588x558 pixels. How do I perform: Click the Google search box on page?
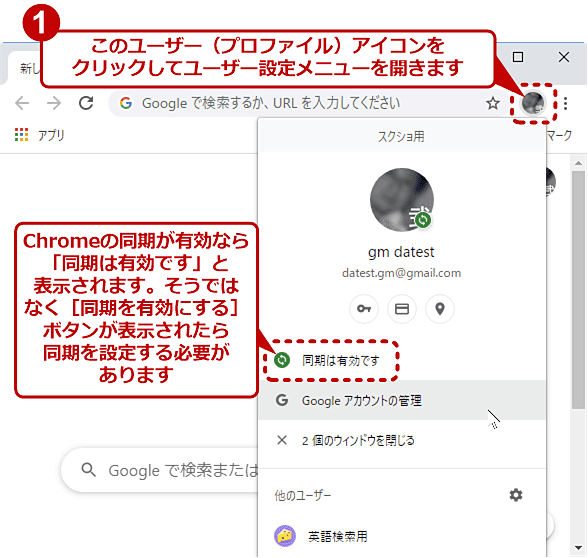[160, 470]
